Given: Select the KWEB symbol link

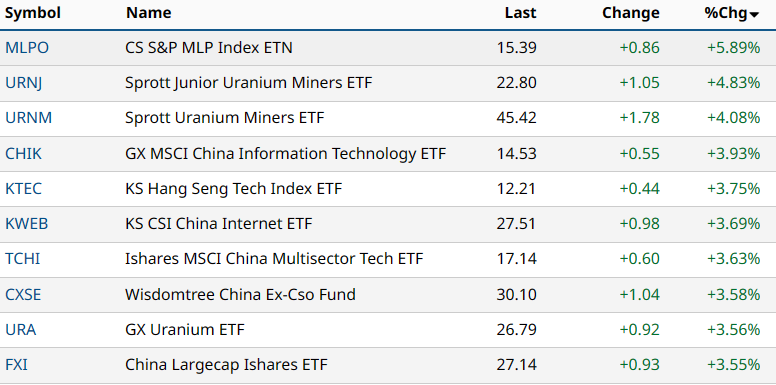Looking at the screenshot, I should pyautogui.click(x=27, y=224).
